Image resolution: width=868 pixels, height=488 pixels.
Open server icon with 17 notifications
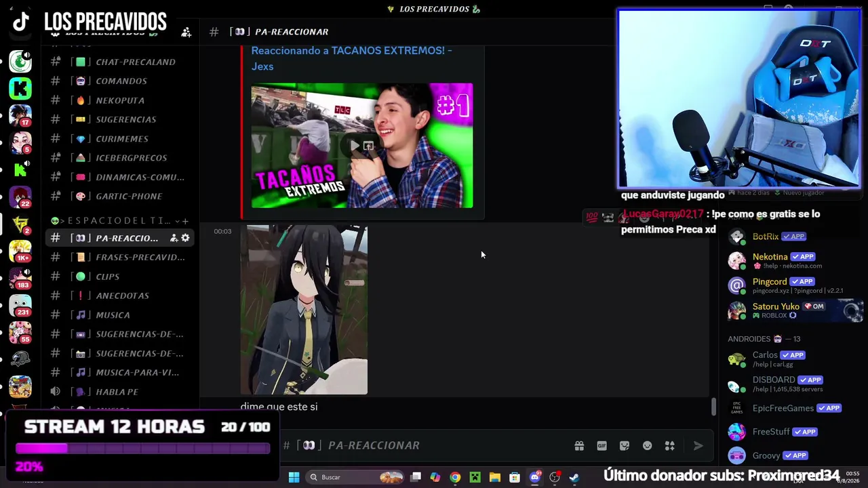20,115
